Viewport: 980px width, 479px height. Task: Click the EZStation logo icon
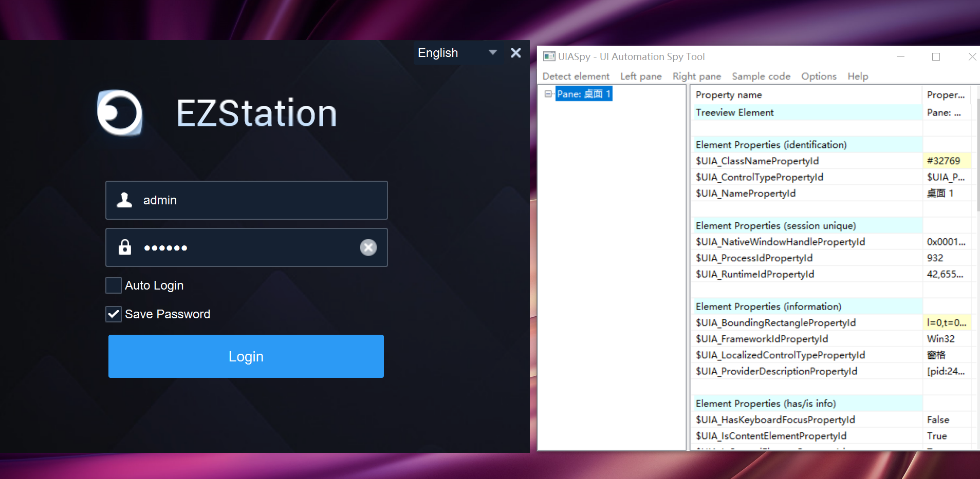click(120, 113)
